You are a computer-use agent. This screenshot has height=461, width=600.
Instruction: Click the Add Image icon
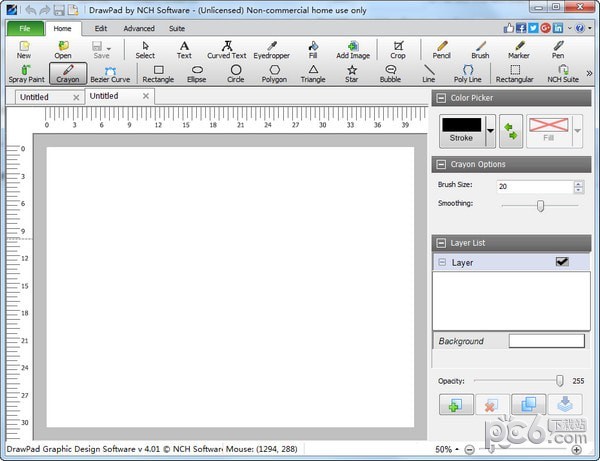(352, 49)
